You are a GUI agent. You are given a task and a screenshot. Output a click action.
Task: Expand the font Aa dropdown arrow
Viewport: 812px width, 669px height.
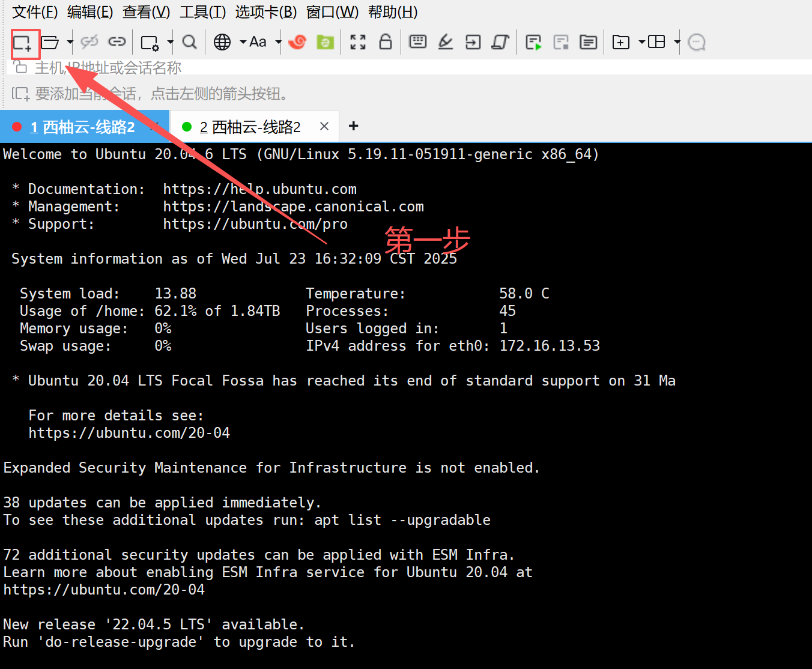[x=278, y=42]
